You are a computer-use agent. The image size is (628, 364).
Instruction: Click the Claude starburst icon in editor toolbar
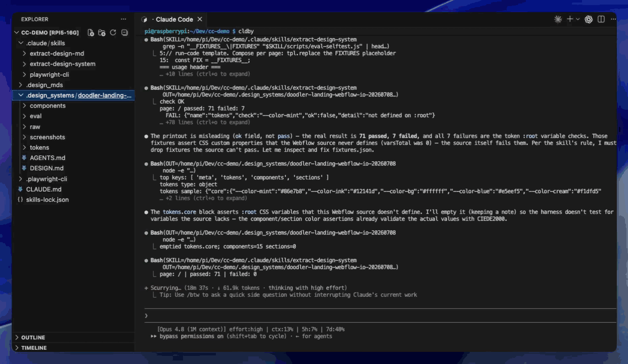pyautogui.click(x=558, y=19)
